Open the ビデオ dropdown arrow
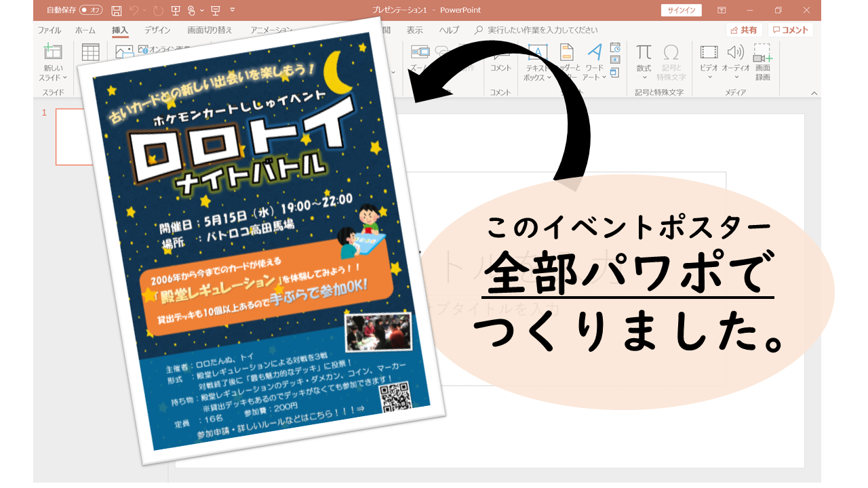This screenshot has height=488, width=868. click(709, 77)
